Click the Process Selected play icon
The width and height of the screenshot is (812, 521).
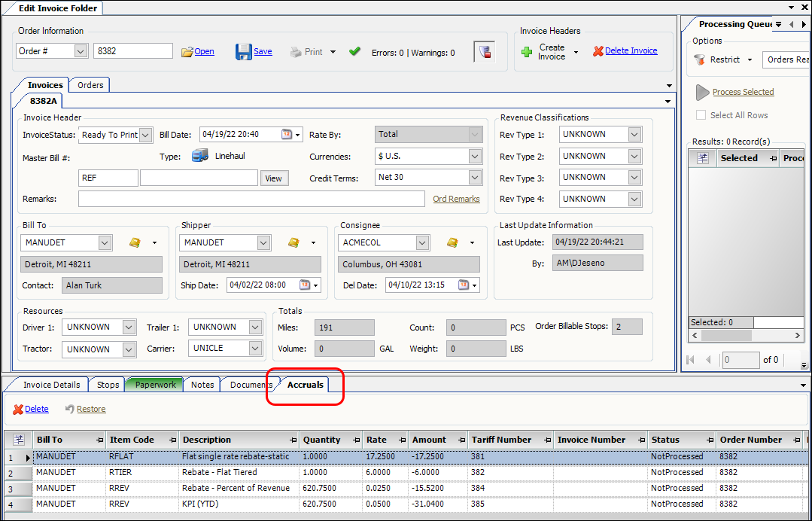[702, 92]
